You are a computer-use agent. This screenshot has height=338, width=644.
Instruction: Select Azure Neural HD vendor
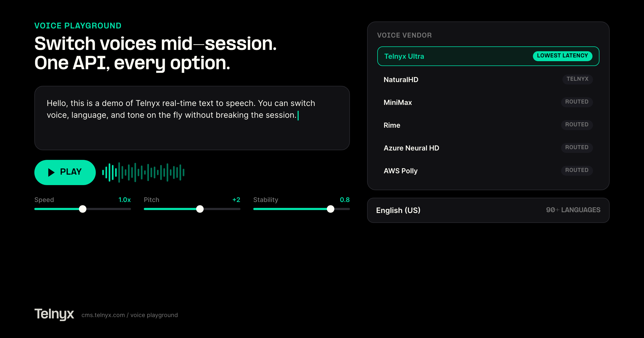click(x=488, y=148)
